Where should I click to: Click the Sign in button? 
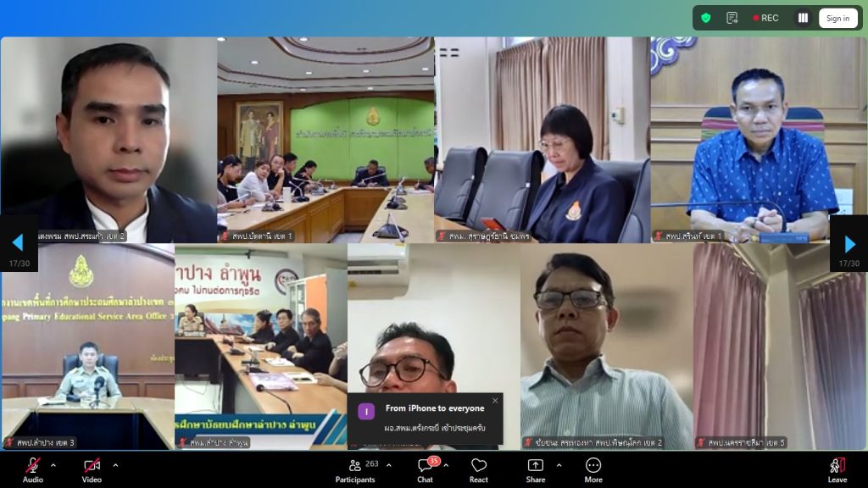837,18
